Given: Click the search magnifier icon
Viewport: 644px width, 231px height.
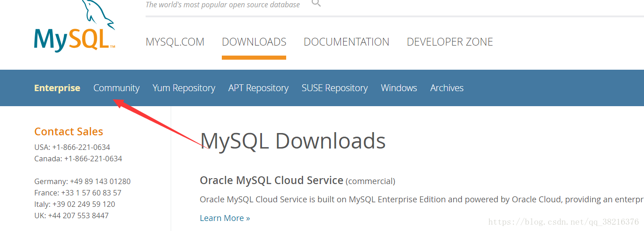Looking at the screenshot, I should click(316, 3).
